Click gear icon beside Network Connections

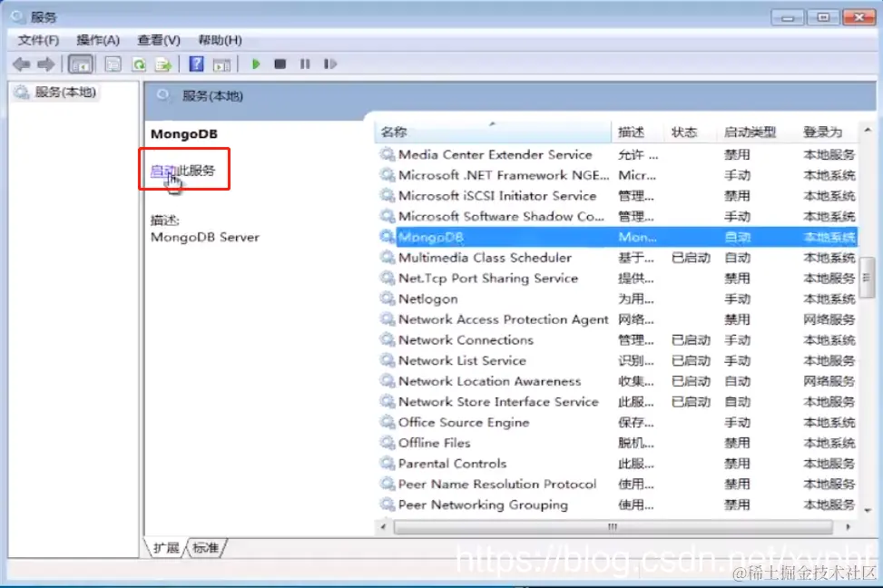387,339
